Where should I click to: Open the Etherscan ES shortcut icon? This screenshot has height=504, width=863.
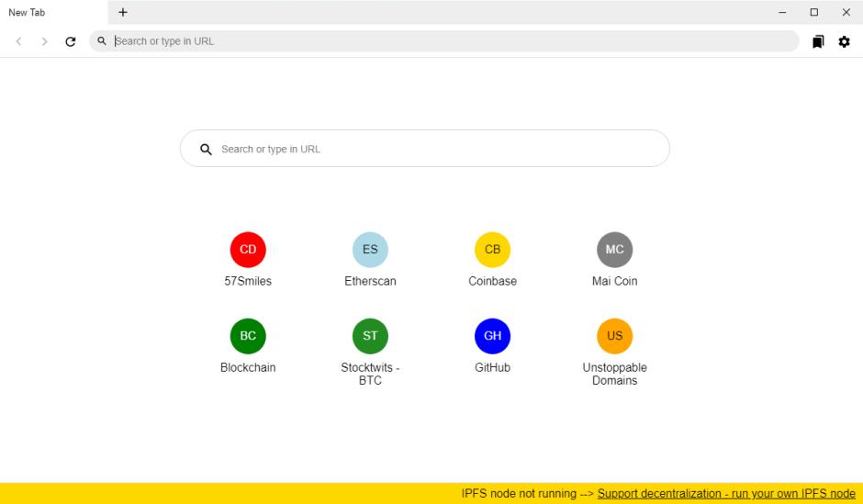pyautogui.click(x=370, y=250)
